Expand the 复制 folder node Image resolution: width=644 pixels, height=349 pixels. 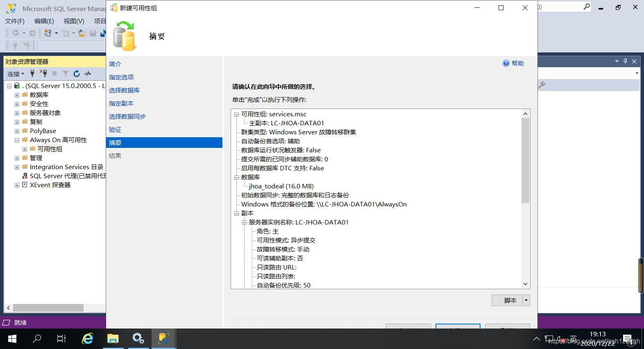(17, 122)
